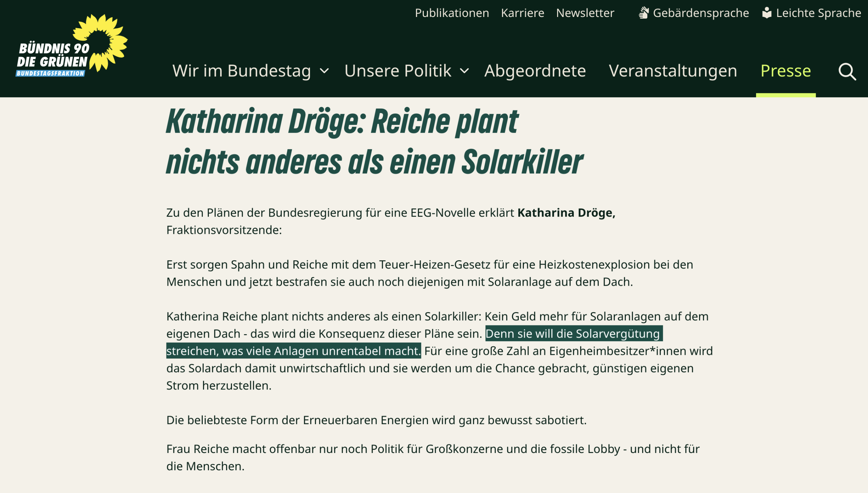Screen dimensions: 868x493
Task: Expand the Wir im Bundestag chevron
Action: pyautogui.click(x=324, y=71)
